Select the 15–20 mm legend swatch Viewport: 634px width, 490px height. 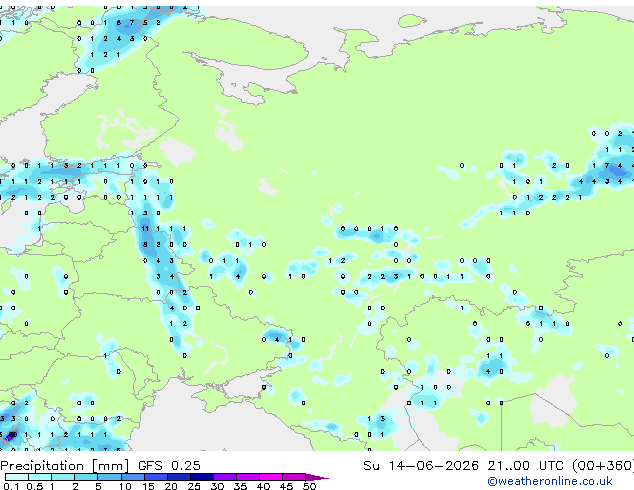pyautogui.click(x=155, y=477)
